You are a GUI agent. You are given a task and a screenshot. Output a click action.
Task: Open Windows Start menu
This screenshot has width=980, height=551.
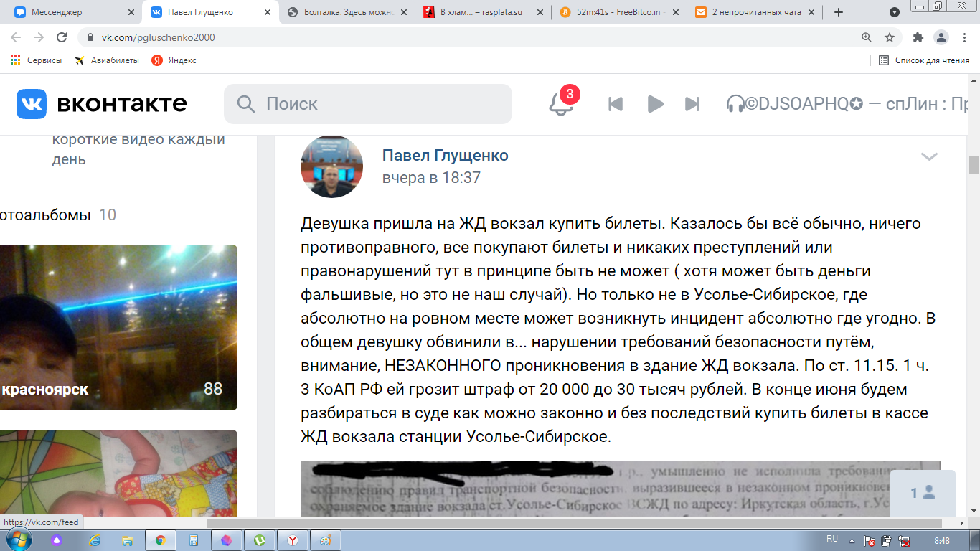pos(18,540)
